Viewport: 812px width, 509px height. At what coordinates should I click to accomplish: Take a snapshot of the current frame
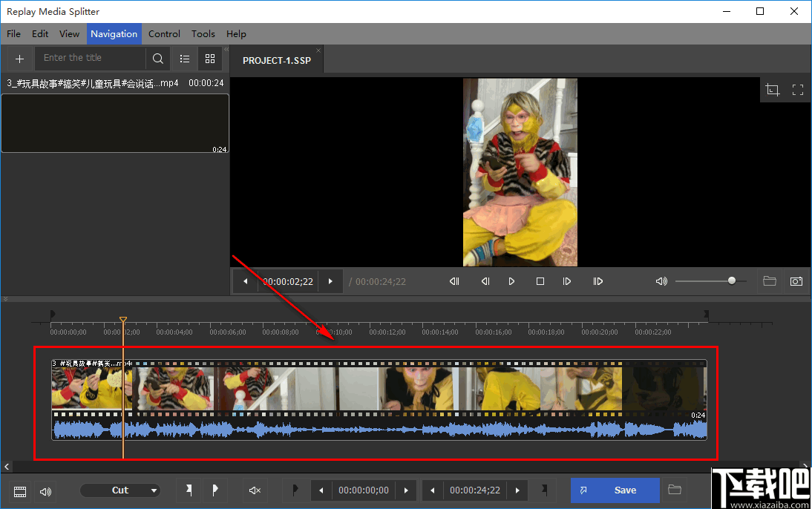coord(796,280)
